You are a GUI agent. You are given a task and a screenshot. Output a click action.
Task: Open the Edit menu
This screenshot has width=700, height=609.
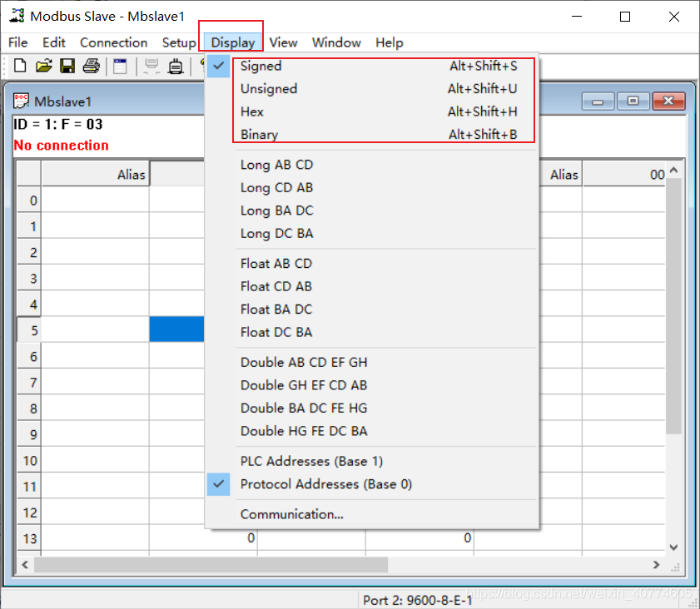tap(54, 42)
